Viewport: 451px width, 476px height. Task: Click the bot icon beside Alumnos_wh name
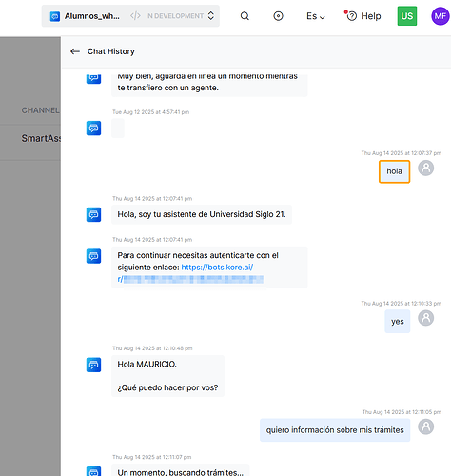55,16
